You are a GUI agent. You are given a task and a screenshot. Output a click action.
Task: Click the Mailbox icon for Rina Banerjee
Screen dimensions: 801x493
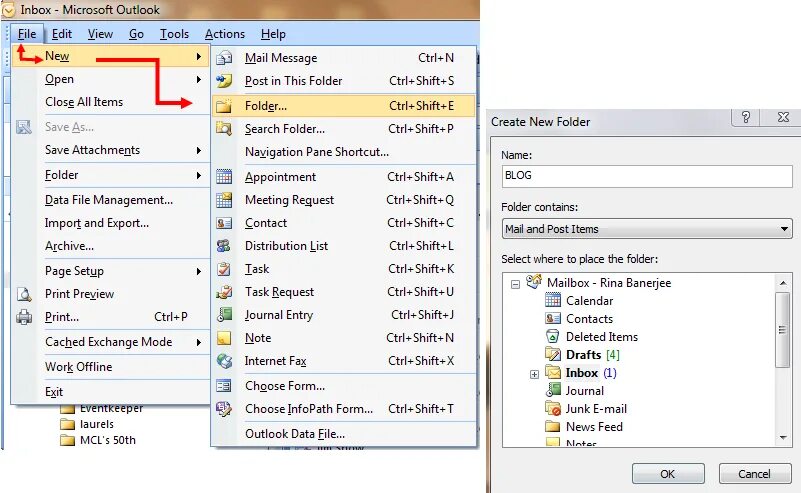pos(534,281)
